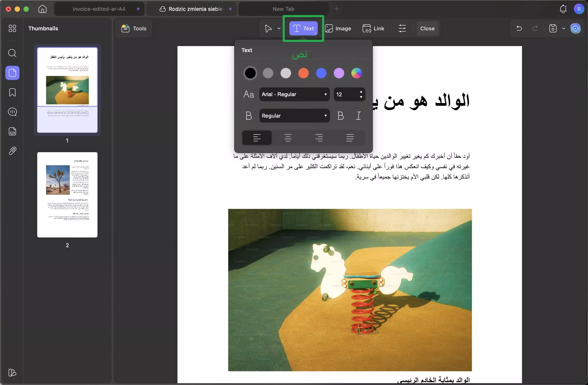Screen dimensions: 588x385
Task: Open the Tools menu button
Action: [133, 28]
